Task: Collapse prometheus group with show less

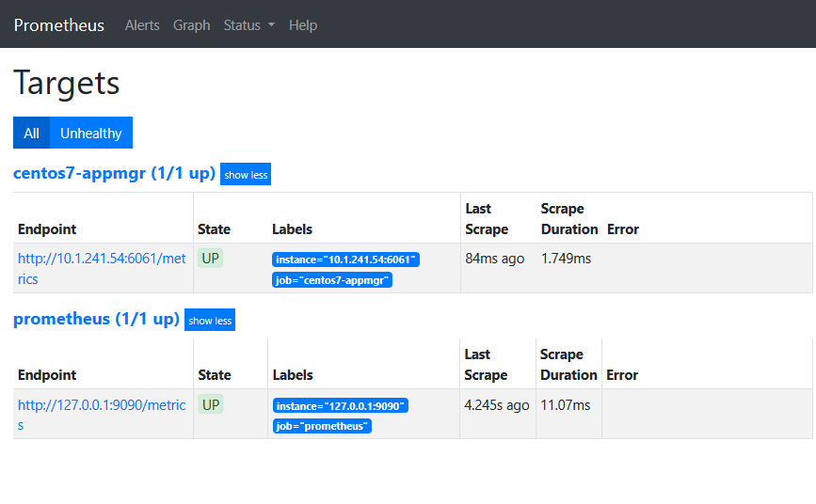Action: (210, 320)
